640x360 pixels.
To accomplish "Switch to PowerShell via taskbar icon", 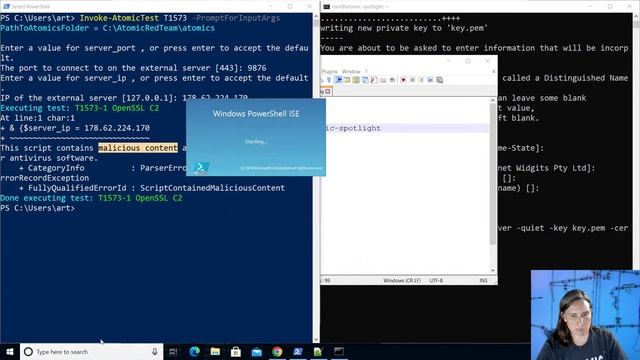I will (298, 352).
